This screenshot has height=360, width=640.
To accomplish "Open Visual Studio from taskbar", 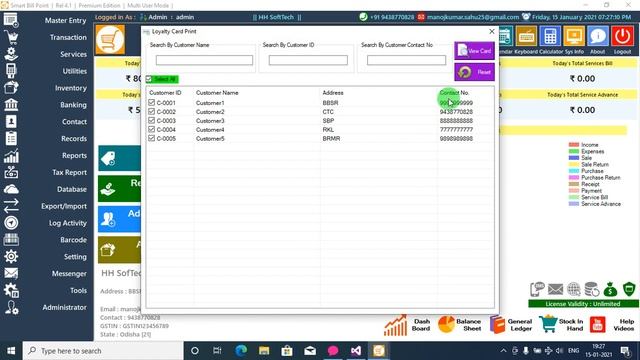I will tap(356, 351).
